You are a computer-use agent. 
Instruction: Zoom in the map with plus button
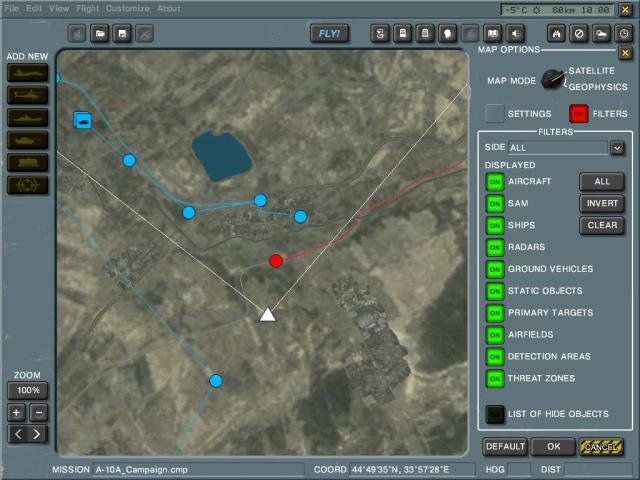[x=17, y=412]
